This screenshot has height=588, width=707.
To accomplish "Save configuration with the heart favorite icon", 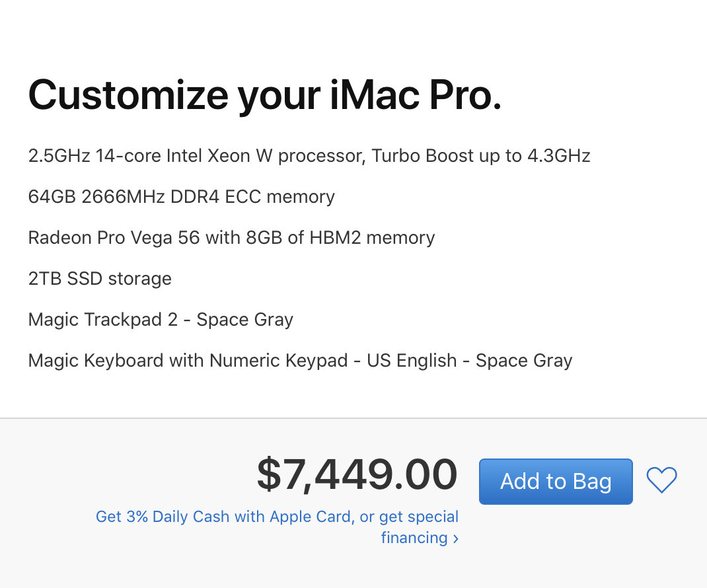I will click(x=661, y=480).
